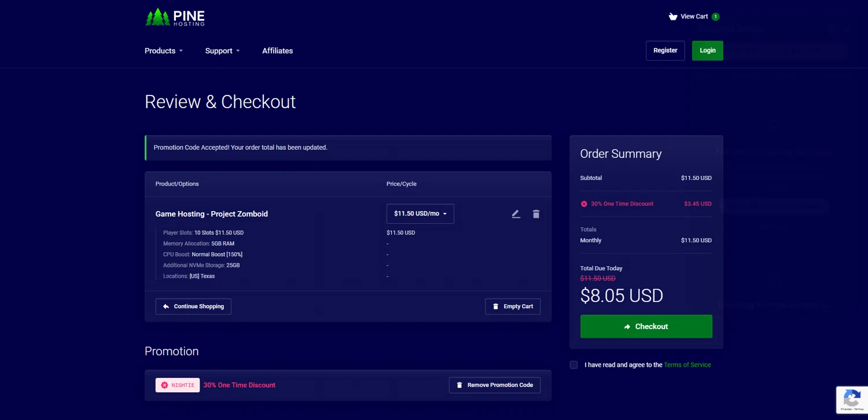Click the Register button
868x420 pixels.
coord(665,50)
